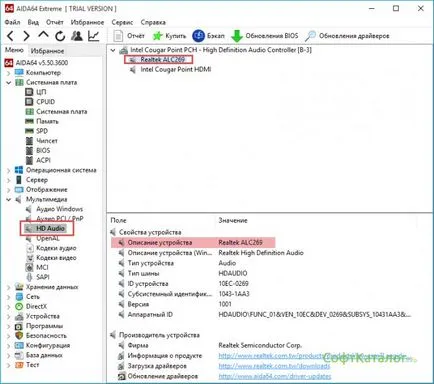This screenshot has height=384, width=434.
Task: Expand the Компьютер tree node
Action: [x=9, y=73]
